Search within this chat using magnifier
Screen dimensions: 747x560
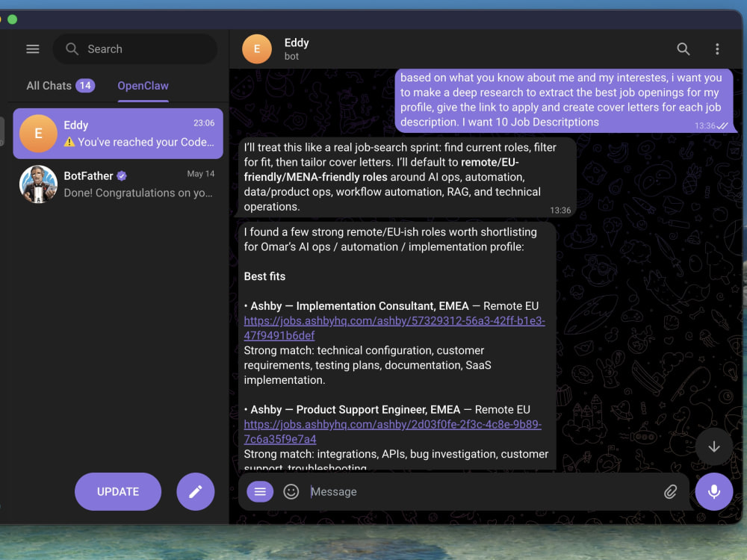pyautogui.click(x=684, y=49)
